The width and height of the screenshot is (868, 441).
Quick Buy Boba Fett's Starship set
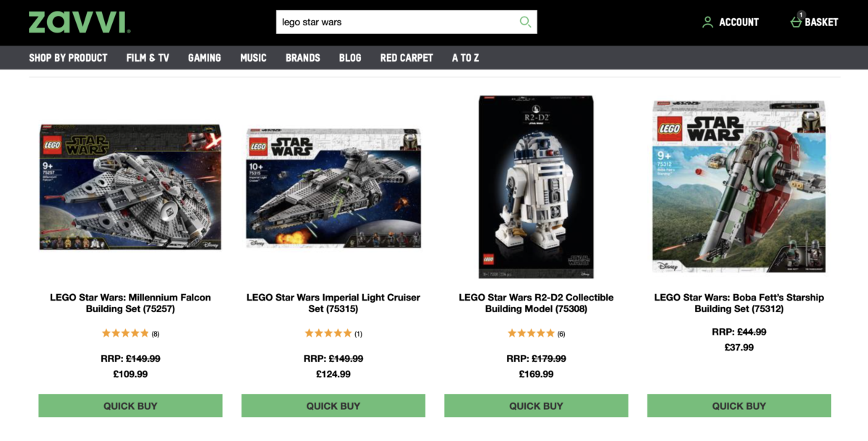point(739,406)
